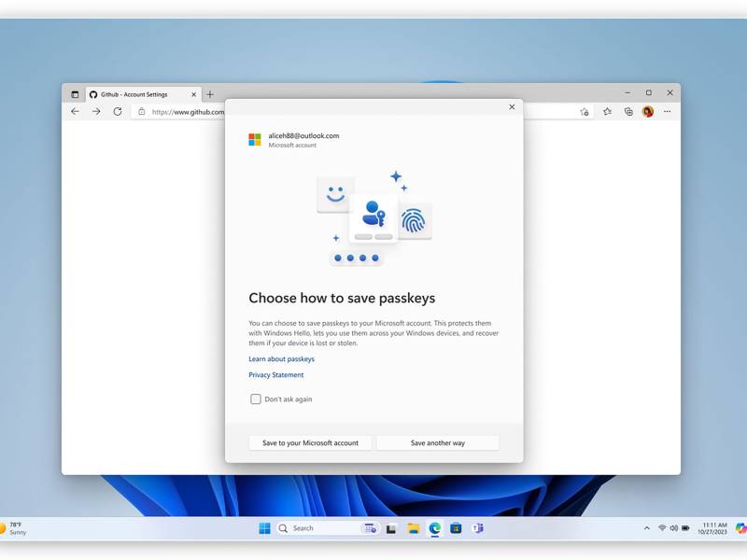Image resolution: width=747 pixels, height=560 pixels.
Task: Click the volume icon in the tray
Action: (673, 528)
